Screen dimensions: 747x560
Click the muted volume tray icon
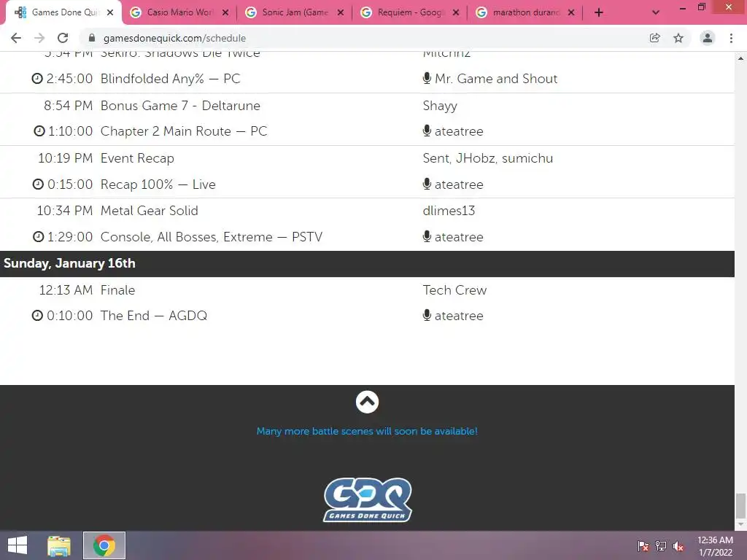click(x=678, y=545)
